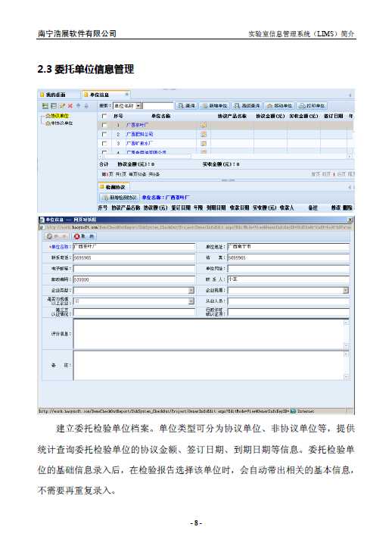Click the search text box beside 单位名称
The height and width of the screenshot is (555, 392).
pyautogui.click(x=158, y=106)
